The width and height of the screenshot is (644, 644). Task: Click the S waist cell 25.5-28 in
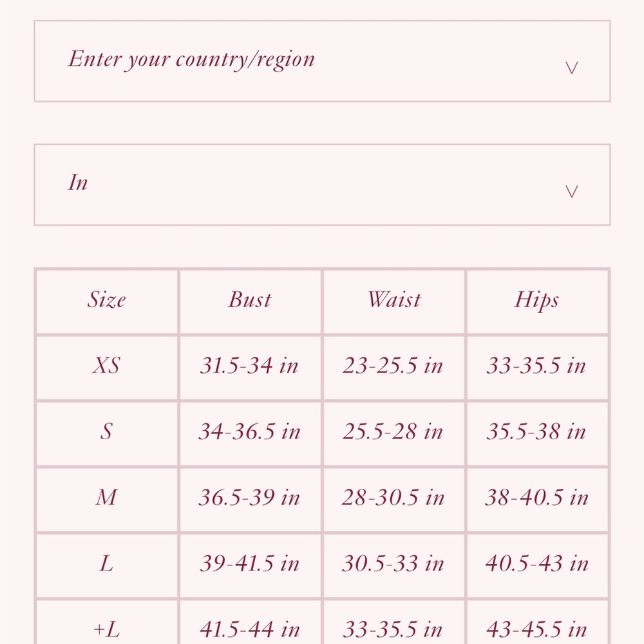coord(394,432)
